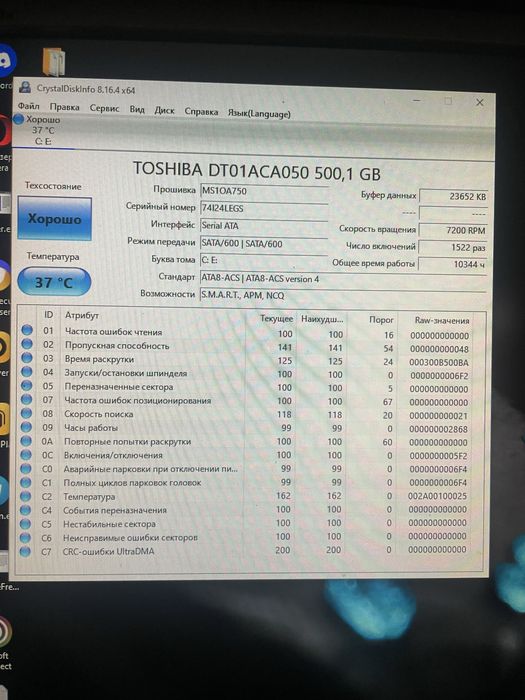Select the Частота ошибок чтения row
The width and height of the screenshot is (525, 700).
click(x=250, y=333)
